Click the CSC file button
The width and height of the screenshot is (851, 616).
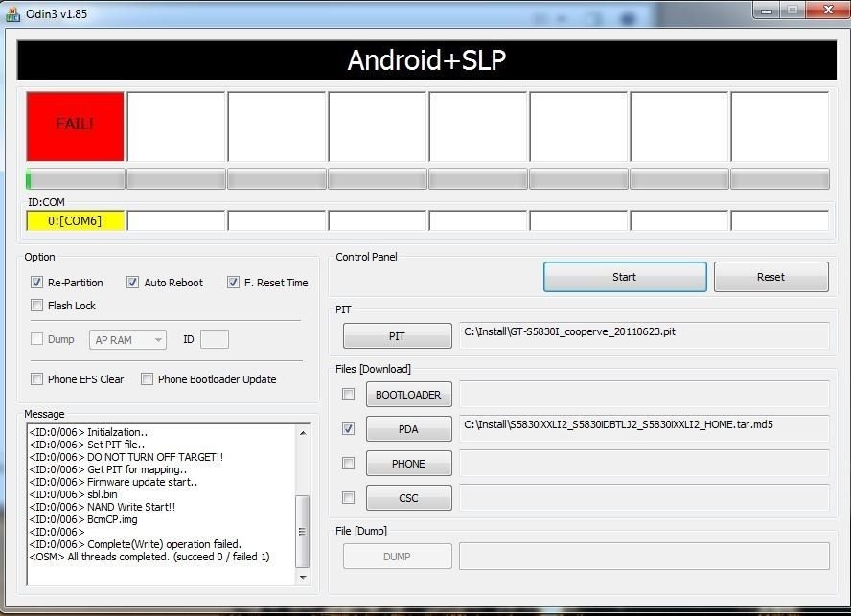point(408,497)
